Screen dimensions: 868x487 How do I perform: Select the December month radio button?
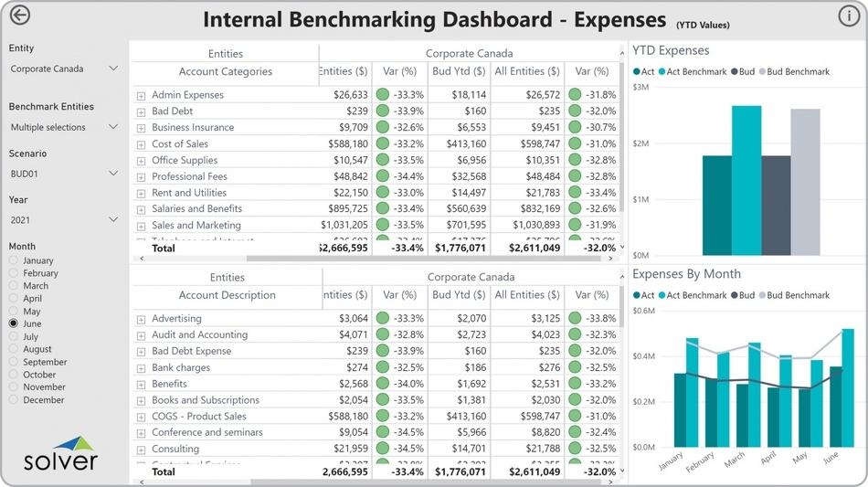point(14,400)
